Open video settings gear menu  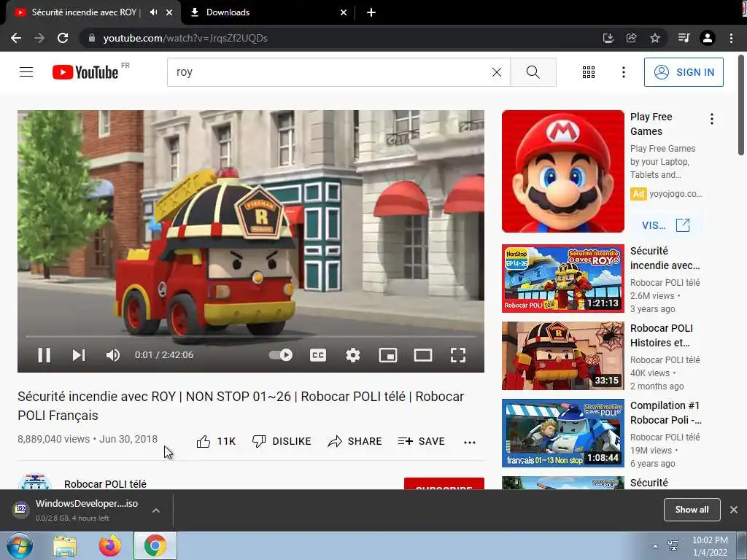(x=353, y=355)
